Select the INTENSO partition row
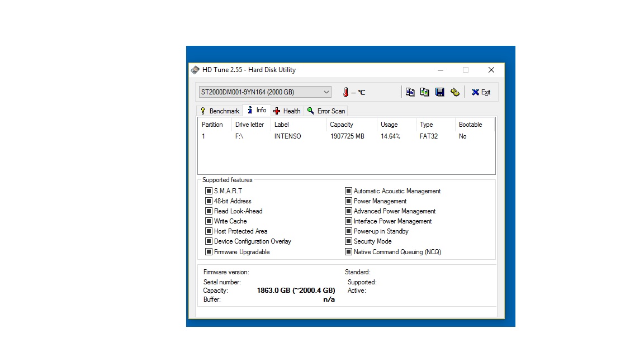Image resolution: width=644 pixels, height=362 pixels. click(x=287, y=136)
